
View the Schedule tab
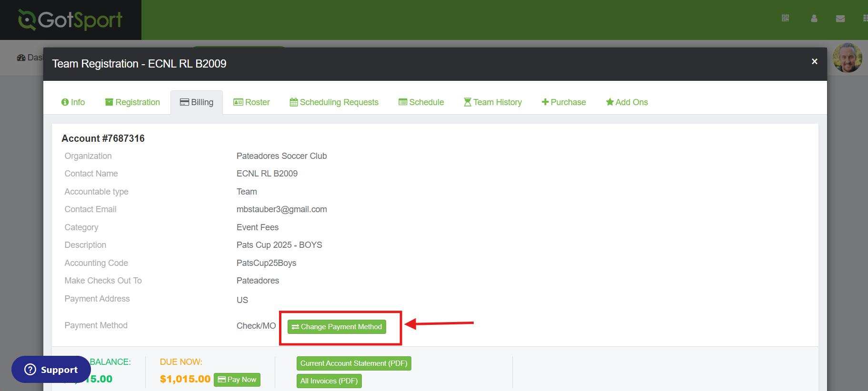421,102
